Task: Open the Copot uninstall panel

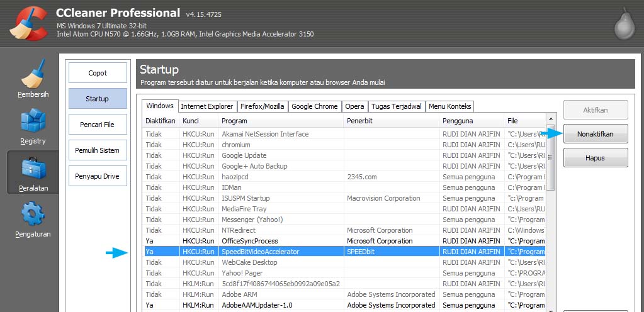Action: 98,73
